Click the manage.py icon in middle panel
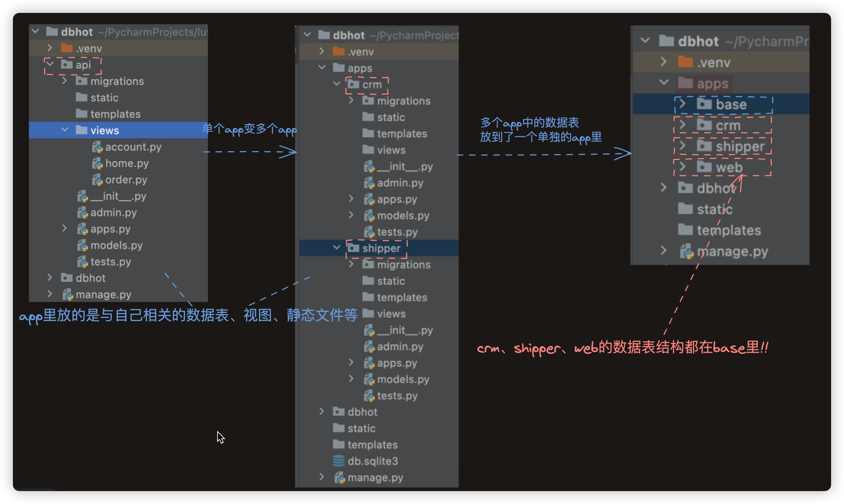This screenshot has width=844, height=504. click(x=339, y=477)
